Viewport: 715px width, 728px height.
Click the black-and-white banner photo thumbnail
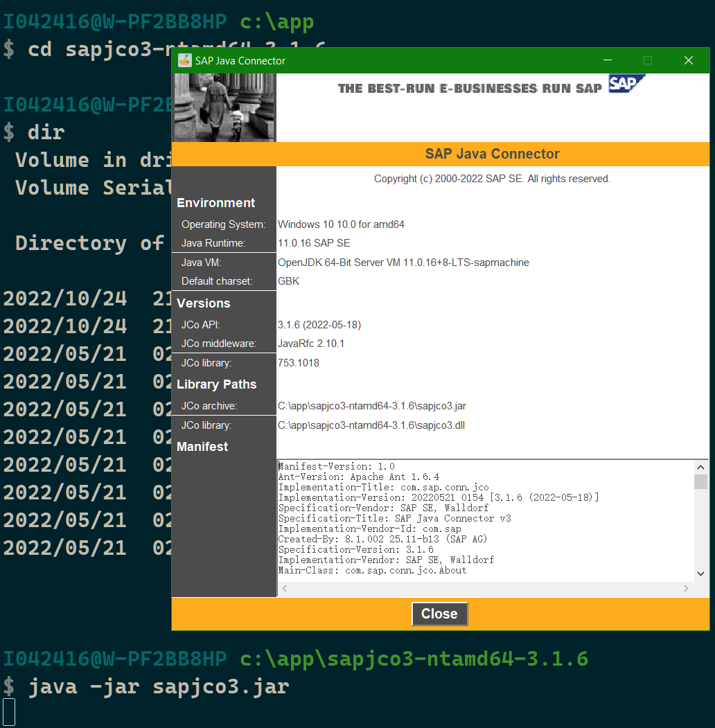click(224, 107)
